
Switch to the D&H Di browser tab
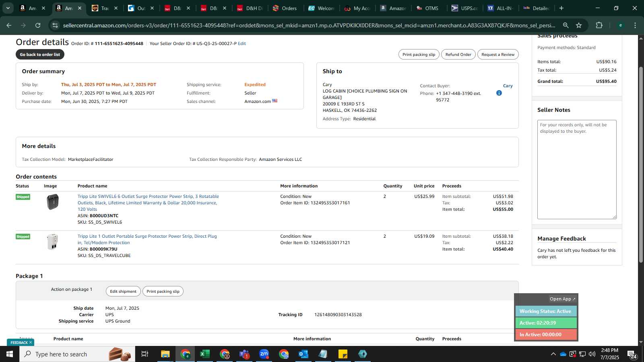tap(250, 8)
